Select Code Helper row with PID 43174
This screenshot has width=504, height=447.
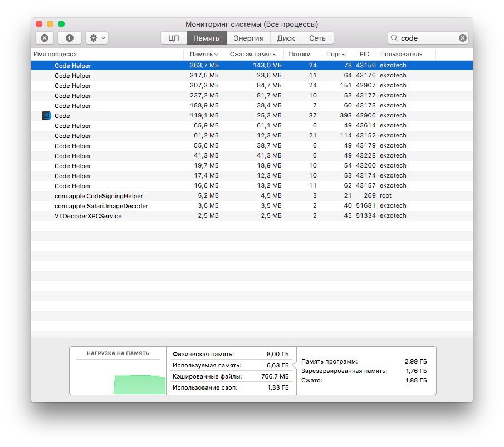252,175
